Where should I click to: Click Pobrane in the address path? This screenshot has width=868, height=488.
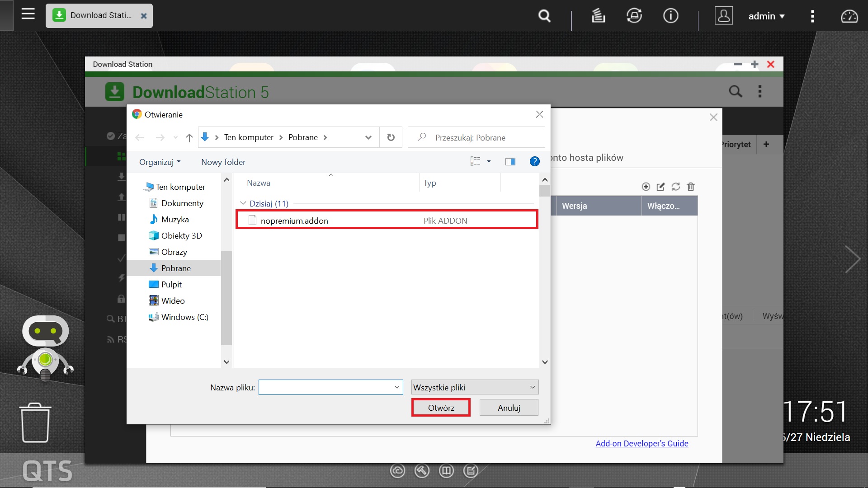(303, 137)
